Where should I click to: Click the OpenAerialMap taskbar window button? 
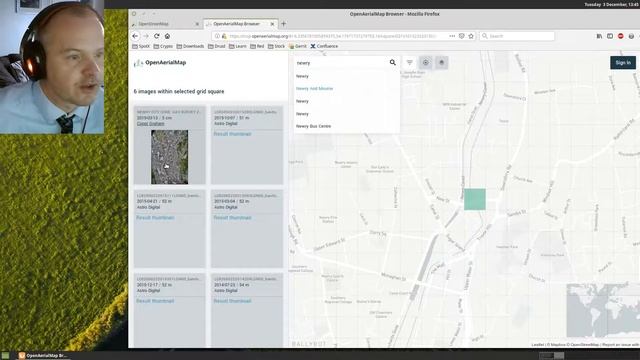point(43,356)
